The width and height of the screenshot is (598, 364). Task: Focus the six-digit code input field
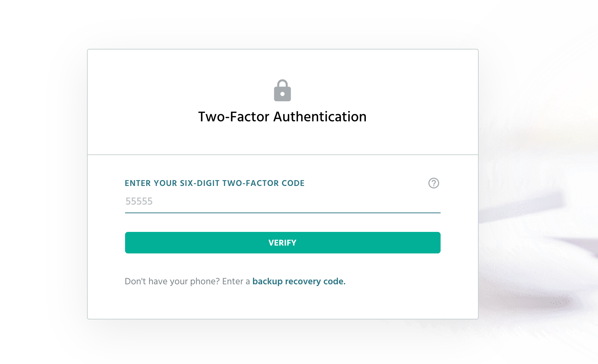[283, 202]
